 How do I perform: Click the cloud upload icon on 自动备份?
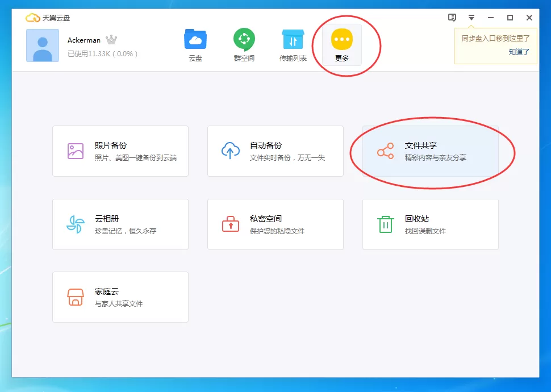(x=231, y=151)
